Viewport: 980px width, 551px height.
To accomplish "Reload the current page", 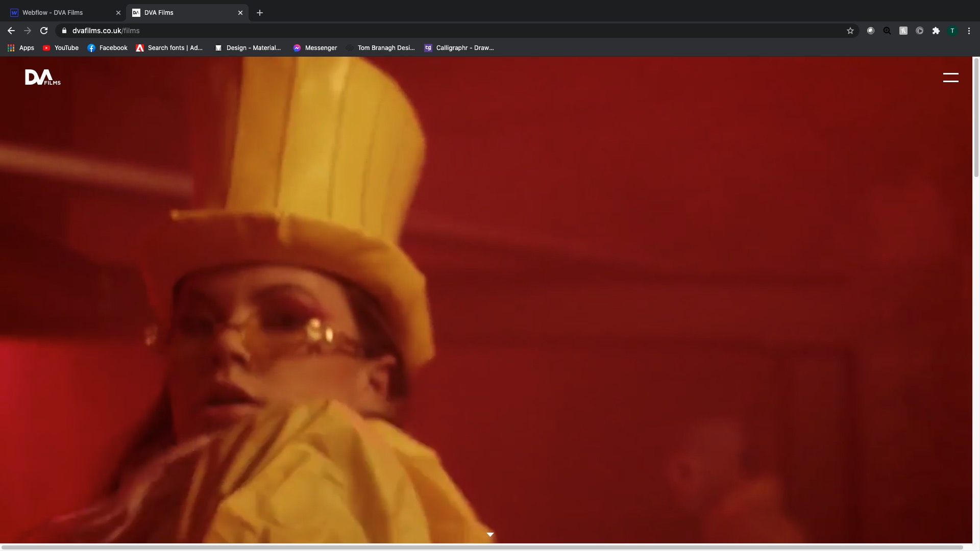I will [x=44, y=31].
